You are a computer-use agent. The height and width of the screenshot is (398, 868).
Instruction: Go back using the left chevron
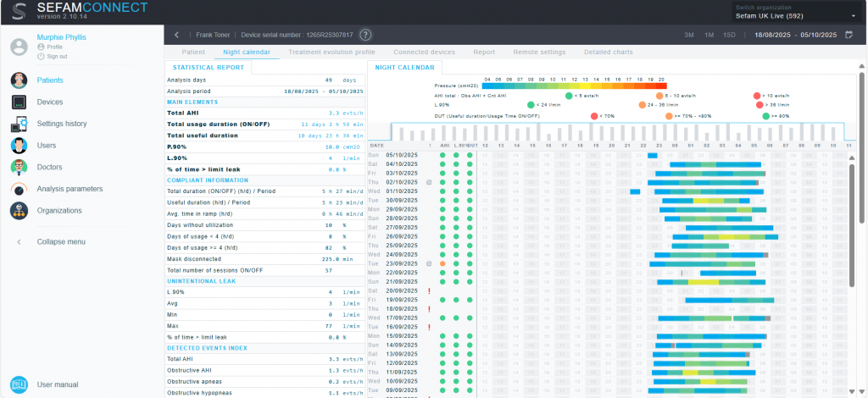[x=176, y=35]
